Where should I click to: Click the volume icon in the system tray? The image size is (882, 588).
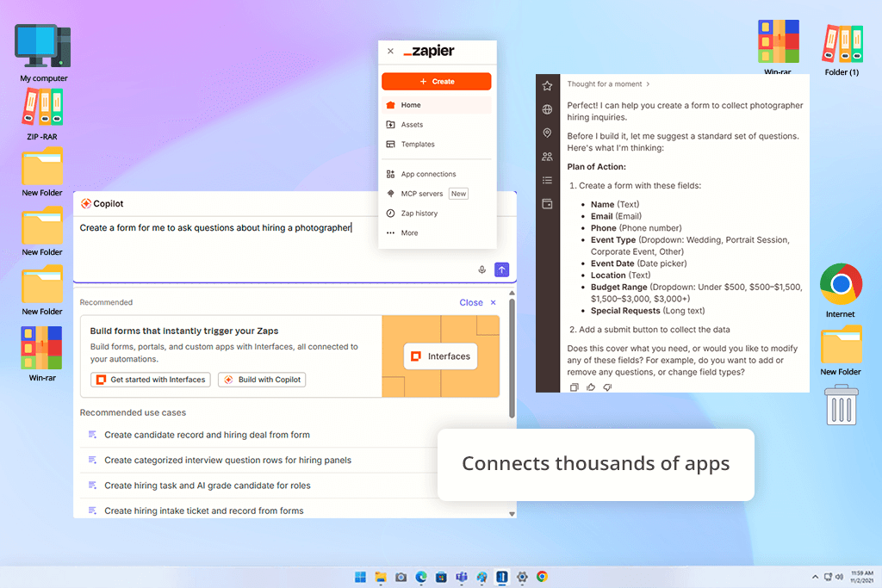[839, 577]
